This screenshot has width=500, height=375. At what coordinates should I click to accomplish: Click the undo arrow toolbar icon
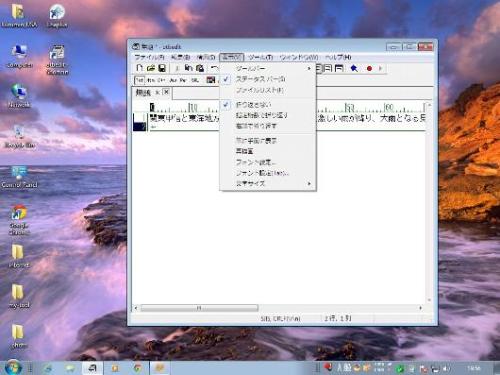click(214, 68)
